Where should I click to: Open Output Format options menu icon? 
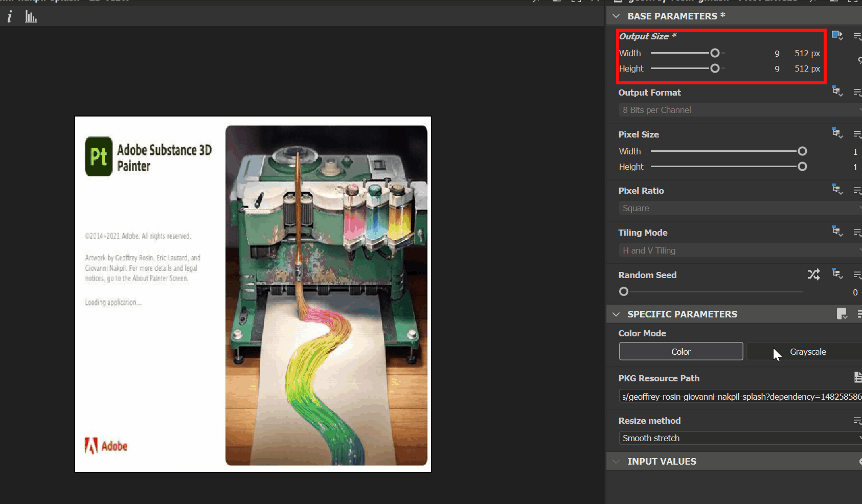(857, 92)
